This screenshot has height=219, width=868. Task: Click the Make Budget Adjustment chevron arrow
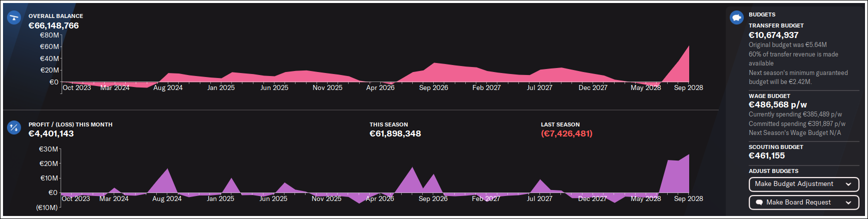tap(848, 184)
